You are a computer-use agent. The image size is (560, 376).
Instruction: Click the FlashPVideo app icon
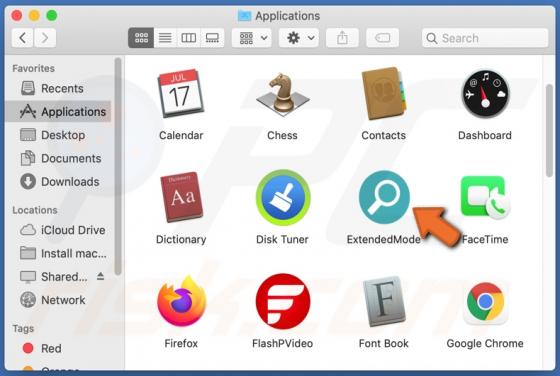click(x=282, y=301)
